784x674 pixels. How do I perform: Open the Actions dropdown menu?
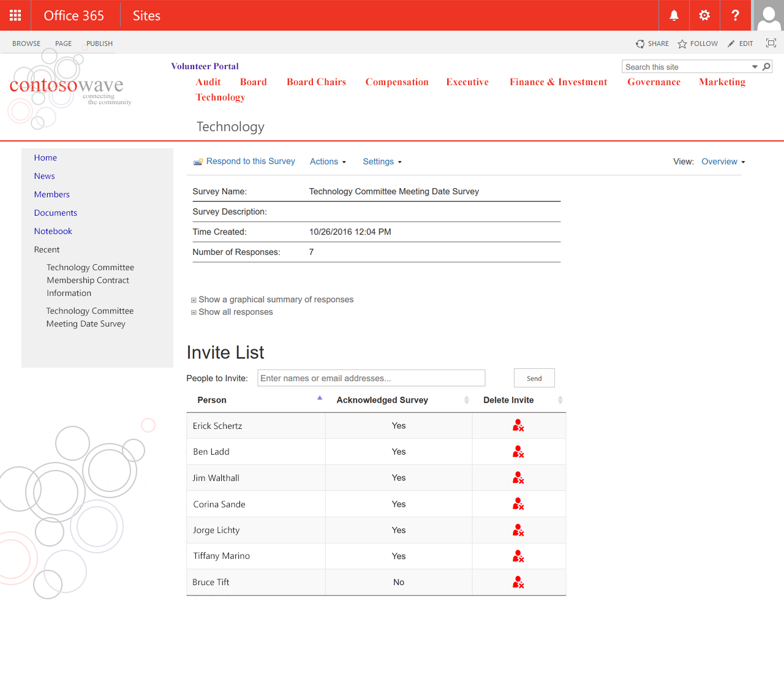click(328, 162)
